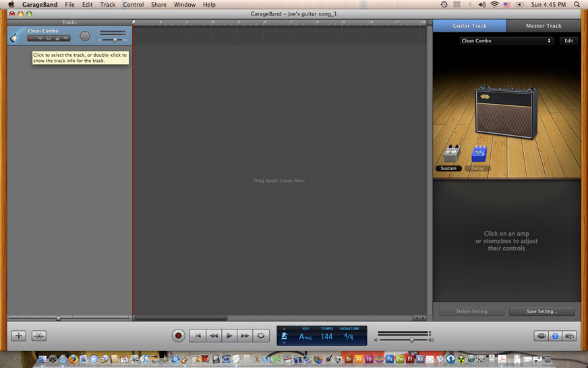
Task: Open the Track menu in menu bar
Action: click(x=108, y=5)
